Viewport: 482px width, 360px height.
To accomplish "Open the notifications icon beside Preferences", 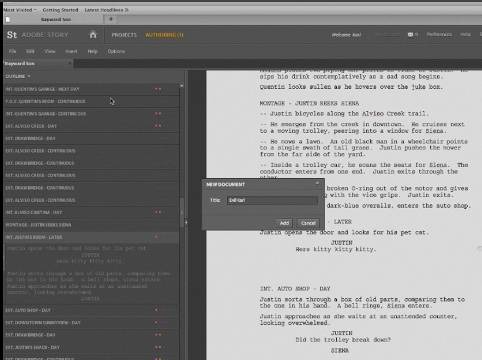I will click(412, 34).
